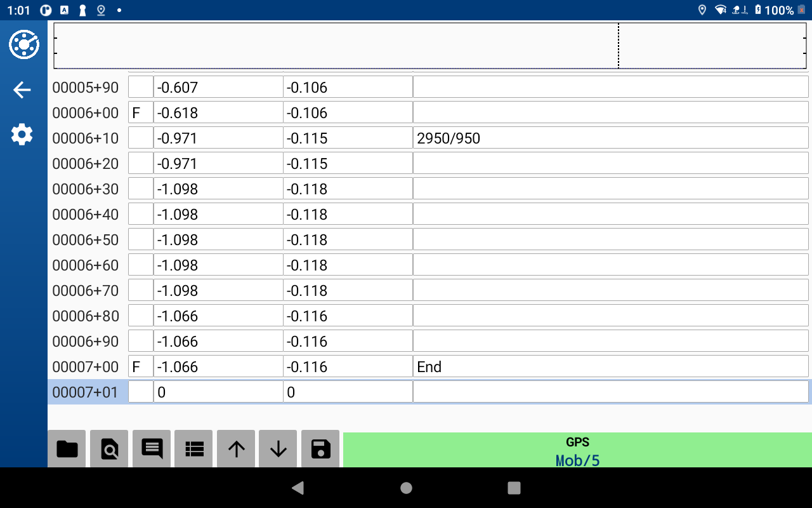Edit value -0.971 in row 00006+10
The height and width of the screenshot is (508, 812).
(x=218, y=138)
